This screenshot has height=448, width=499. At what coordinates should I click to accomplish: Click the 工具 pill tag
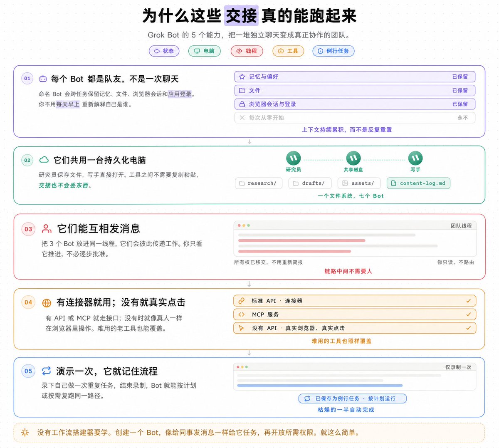click(288, 51)
